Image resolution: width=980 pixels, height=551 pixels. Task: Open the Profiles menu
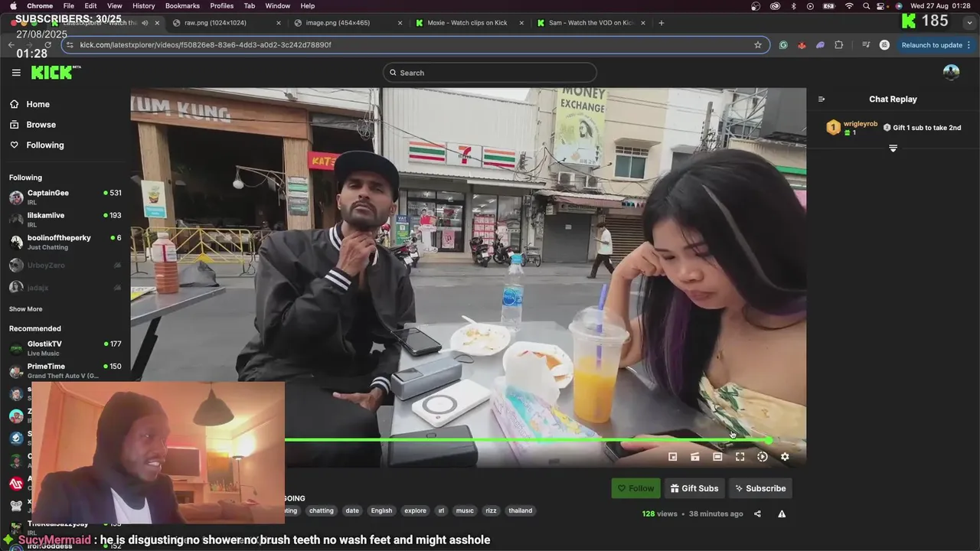[222, 6]
